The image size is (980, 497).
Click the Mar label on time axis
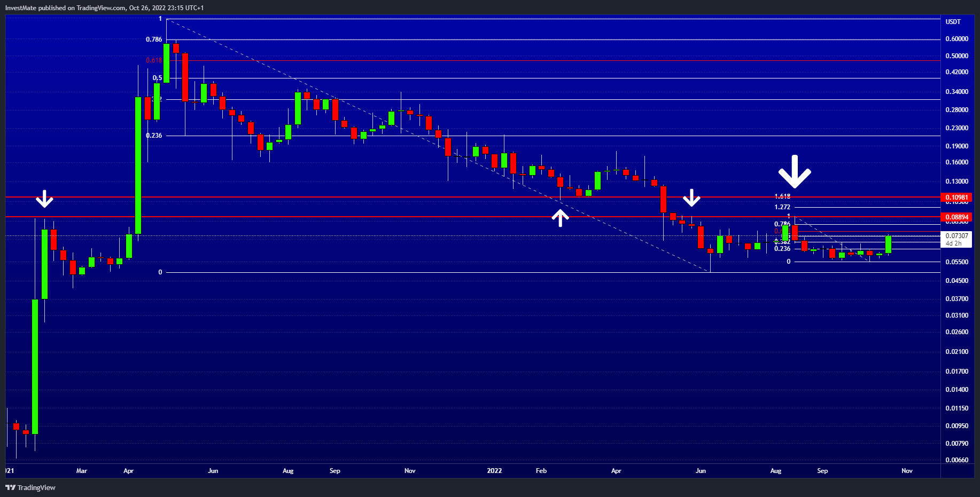click(x=81, y=471)
